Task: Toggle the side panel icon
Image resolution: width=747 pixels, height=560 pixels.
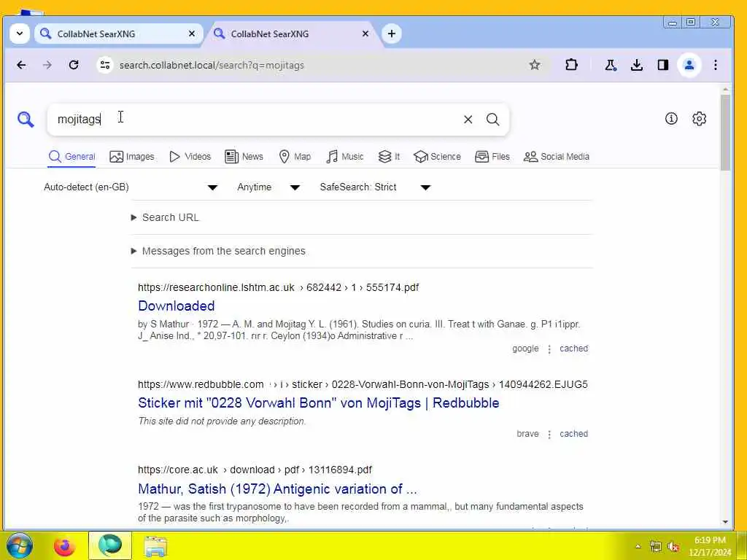Action: [x=662, y=65]
